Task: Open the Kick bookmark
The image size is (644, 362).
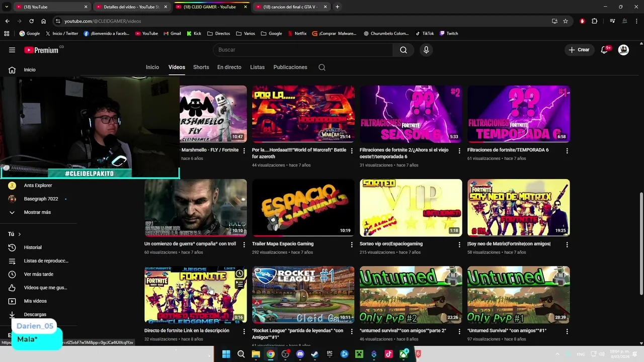Action: click(194, 34)
